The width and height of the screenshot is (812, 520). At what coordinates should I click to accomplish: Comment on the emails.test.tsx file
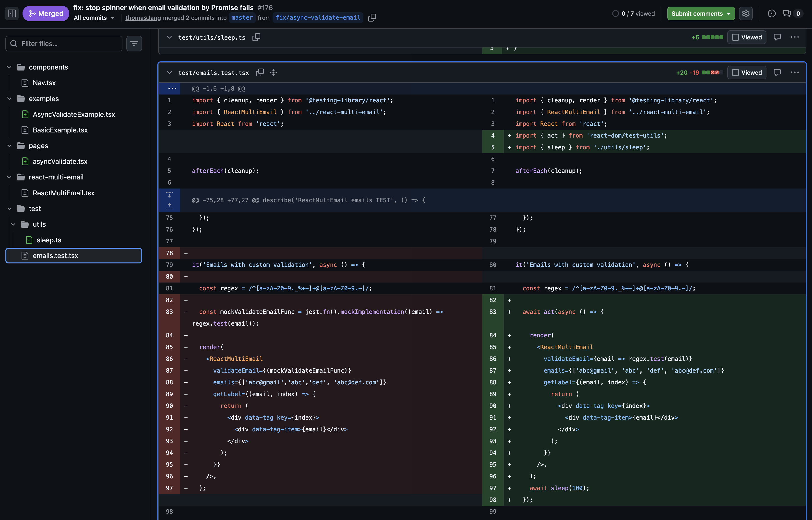click(777, 73)
